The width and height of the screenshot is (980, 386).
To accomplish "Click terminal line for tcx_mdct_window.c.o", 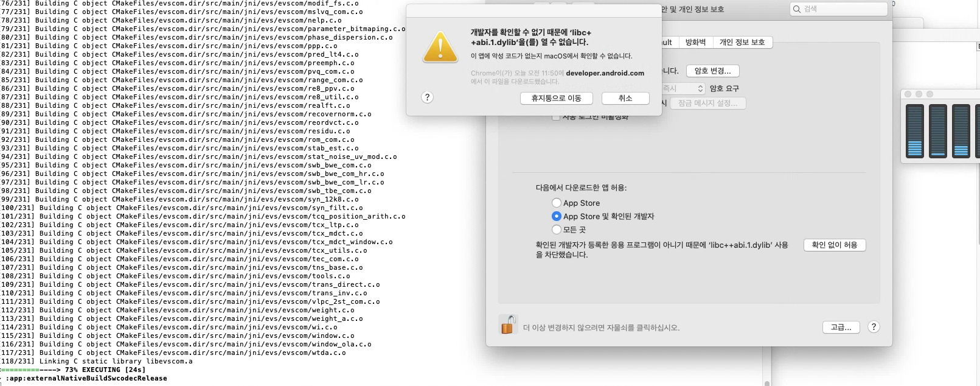I will [x=197, y=242].
